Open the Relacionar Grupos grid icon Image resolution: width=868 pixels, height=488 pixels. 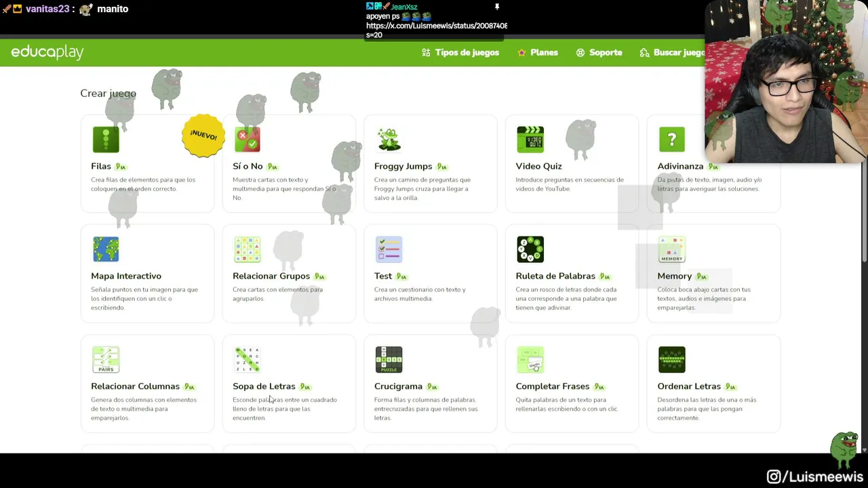pos(248,249)
